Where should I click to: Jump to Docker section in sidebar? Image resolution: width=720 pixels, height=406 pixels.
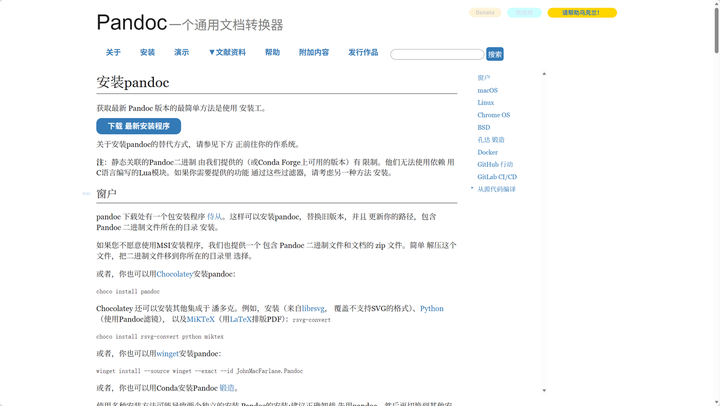point(487,152)
